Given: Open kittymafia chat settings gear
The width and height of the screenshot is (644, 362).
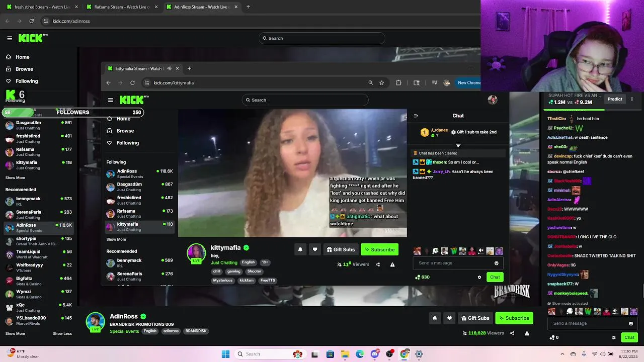Looking at the screenshot, I should pyautogui.click(x=479, y=277).
